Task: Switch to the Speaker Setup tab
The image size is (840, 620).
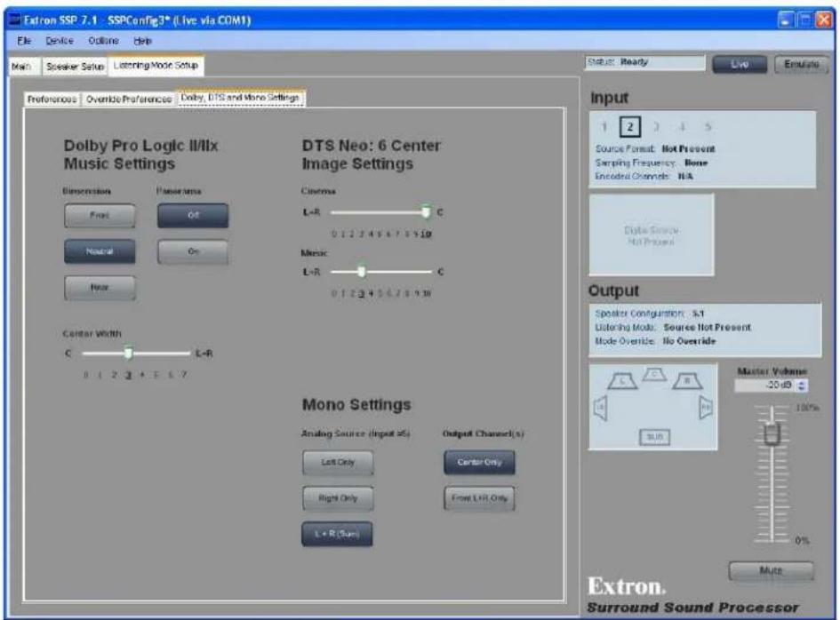Action: (x=75, y=67)
